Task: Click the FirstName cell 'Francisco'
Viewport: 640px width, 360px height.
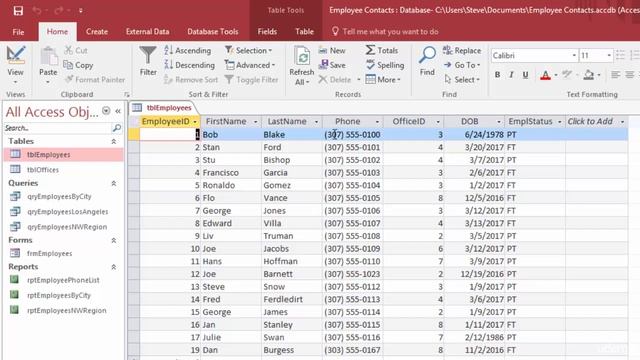Action: [x=231, y=173]
